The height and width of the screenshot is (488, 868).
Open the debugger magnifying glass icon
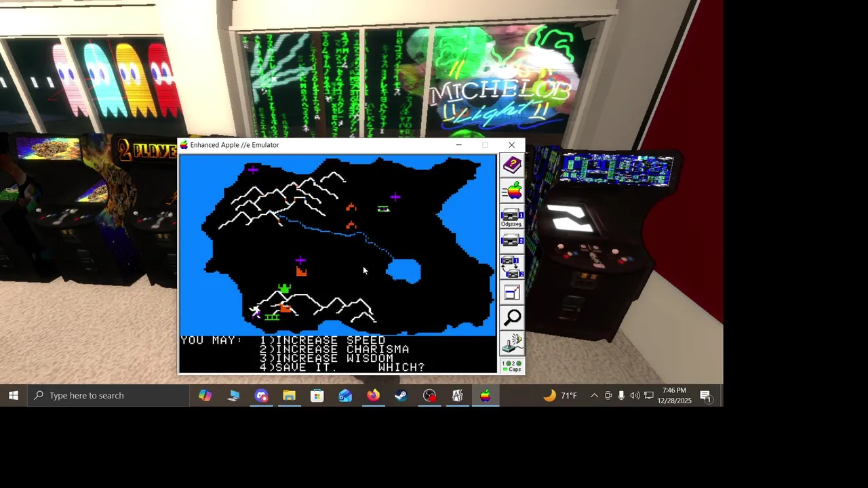(x=512, y=317)
